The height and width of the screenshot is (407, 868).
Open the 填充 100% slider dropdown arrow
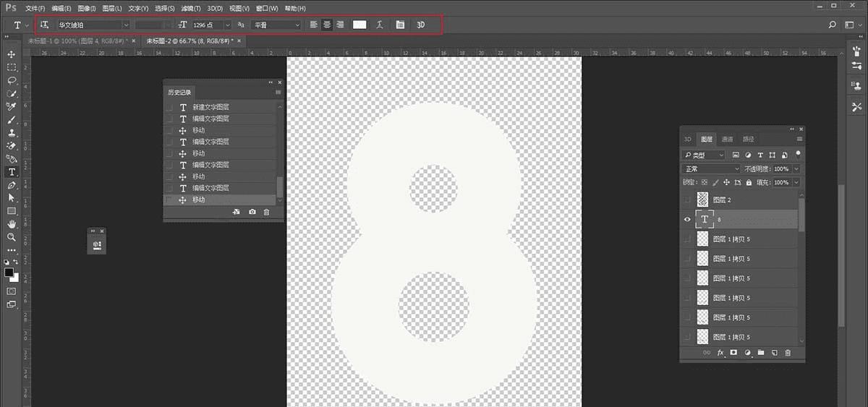pos(797,183)
